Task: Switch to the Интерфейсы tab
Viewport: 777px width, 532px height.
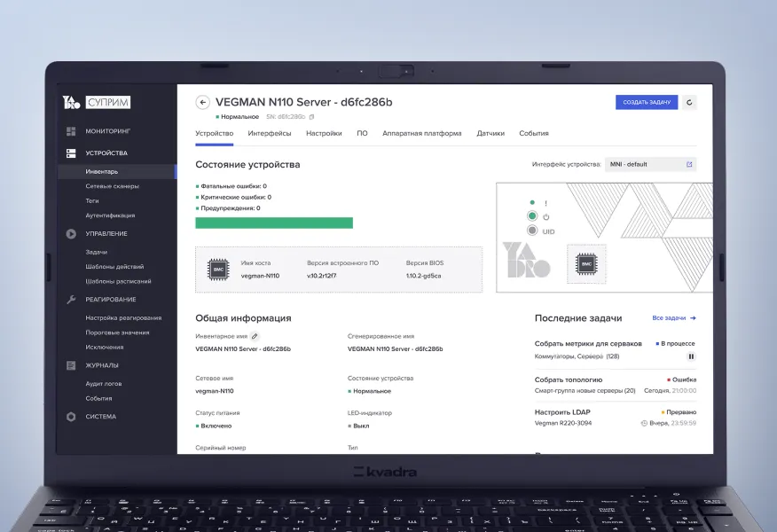Action: (x=270, y=133)
